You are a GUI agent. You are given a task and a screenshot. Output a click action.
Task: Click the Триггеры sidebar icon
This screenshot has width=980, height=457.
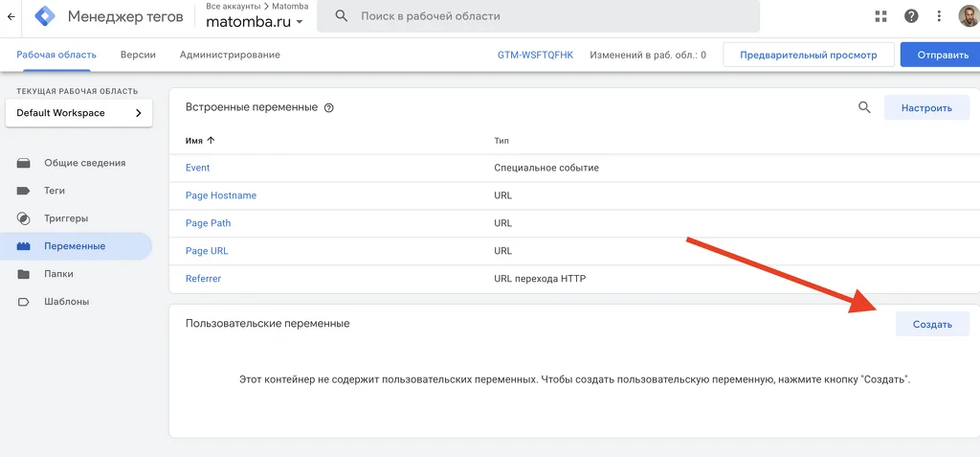click(x=24, y=218)
